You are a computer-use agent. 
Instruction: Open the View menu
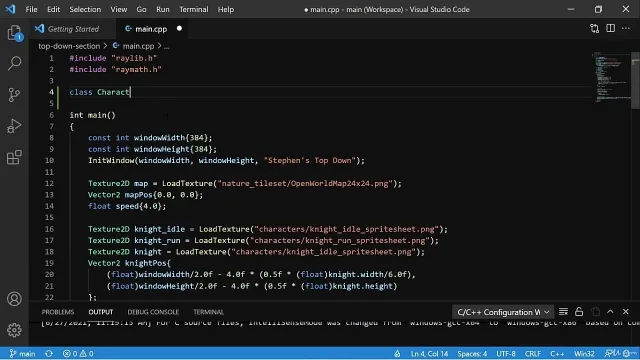(118, 9)
